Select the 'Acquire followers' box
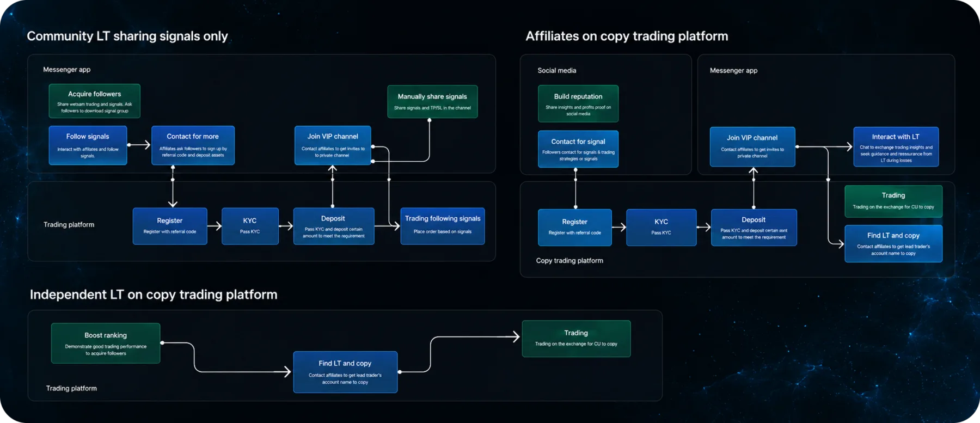Screen dimensions: 980x423 [95, 101]
